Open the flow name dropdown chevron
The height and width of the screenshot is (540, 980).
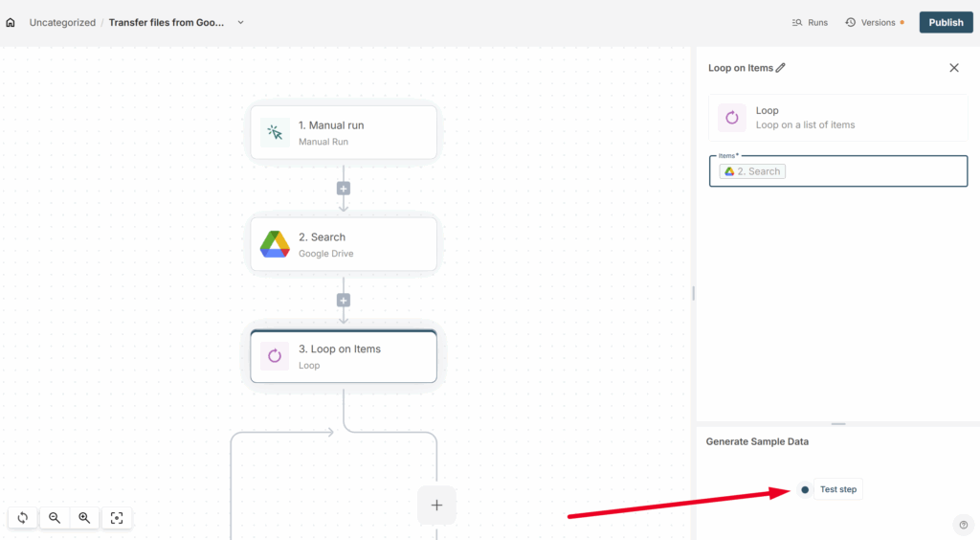pos(240,22)
